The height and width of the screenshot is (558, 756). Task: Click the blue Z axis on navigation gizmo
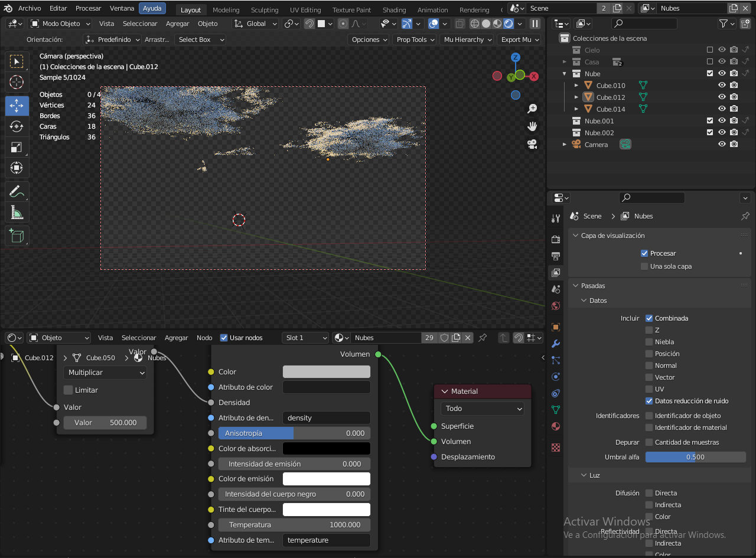point(516,57)
